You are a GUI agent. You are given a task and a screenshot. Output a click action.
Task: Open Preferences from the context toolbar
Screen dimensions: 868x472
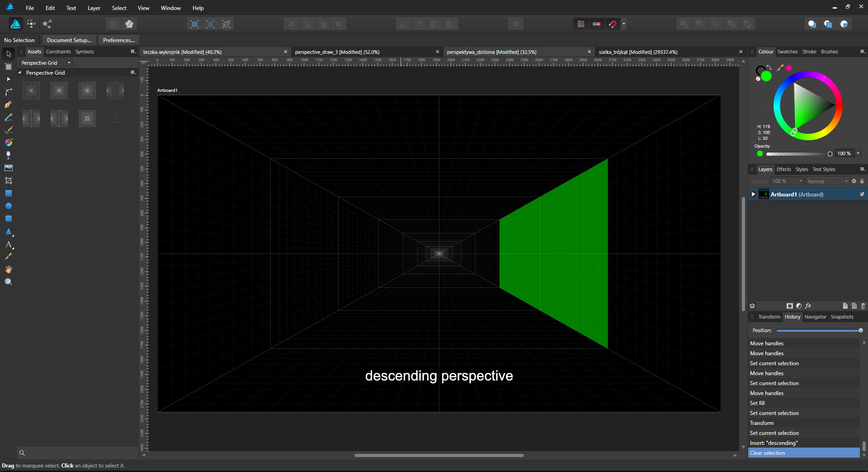(118, 40)
